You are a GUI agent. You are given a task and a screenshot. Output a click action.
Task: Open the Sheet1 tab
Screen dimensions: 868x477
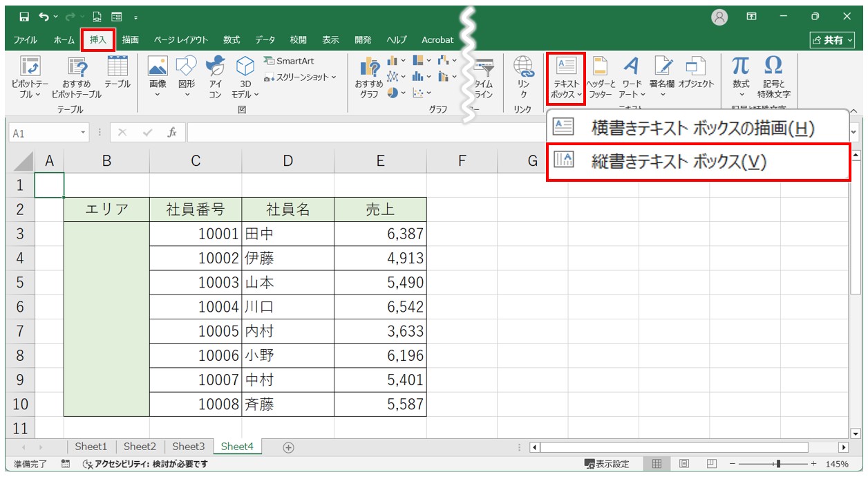click(x=91, y=447)
